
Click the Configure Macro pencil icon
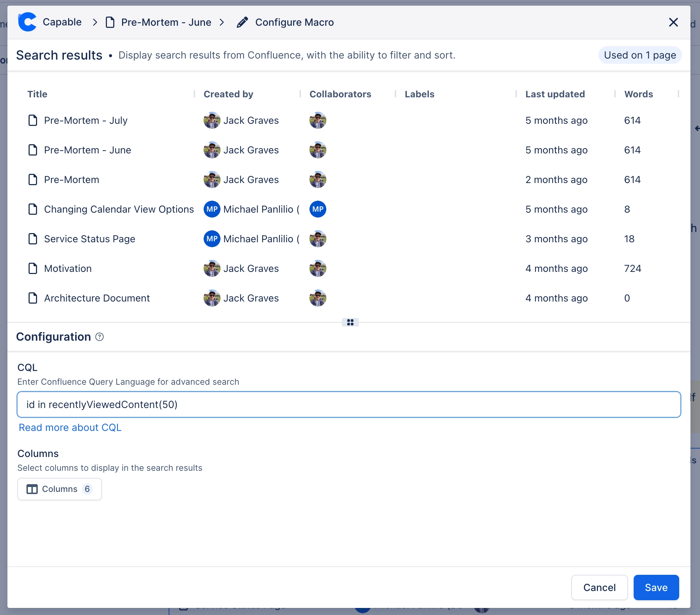(242, 22)
